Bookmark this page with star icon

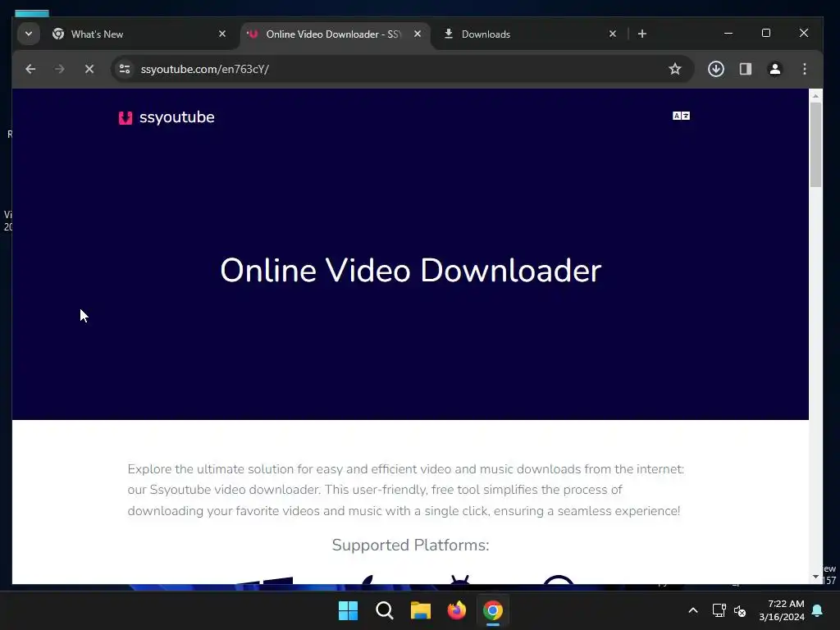(x=675, y=69)
